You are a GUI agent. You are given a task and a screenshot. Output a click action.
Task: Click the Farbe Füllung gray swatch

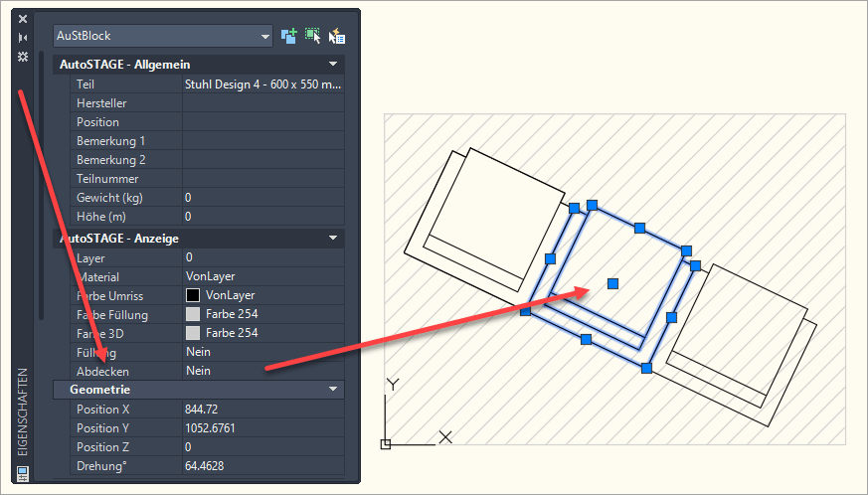(193, 314)
